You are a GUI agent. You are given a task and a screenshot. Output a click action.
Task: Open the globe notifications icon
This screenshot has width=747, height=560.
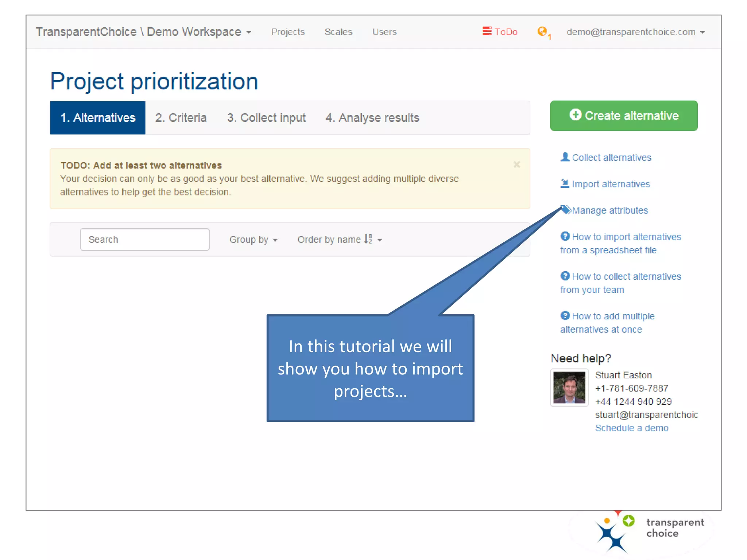pyautogui.click(x=542, y=31)
